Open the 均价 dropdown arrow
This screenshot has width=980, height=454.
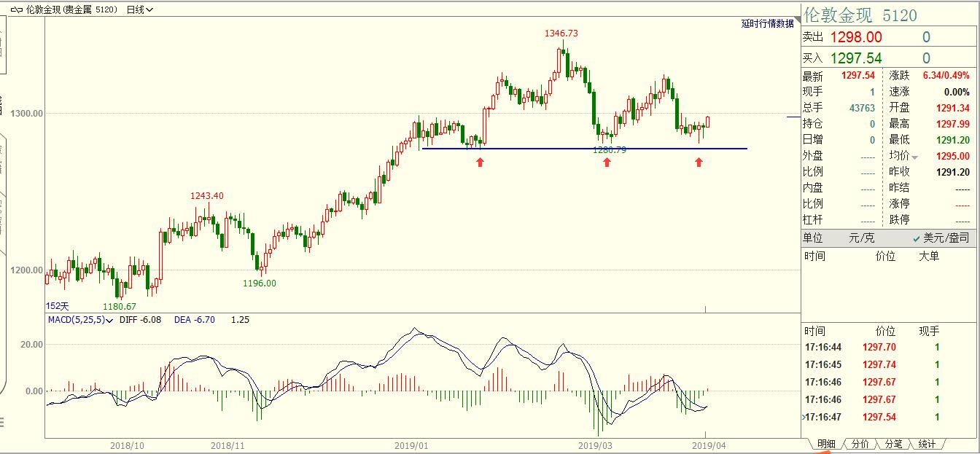point(914,157)
